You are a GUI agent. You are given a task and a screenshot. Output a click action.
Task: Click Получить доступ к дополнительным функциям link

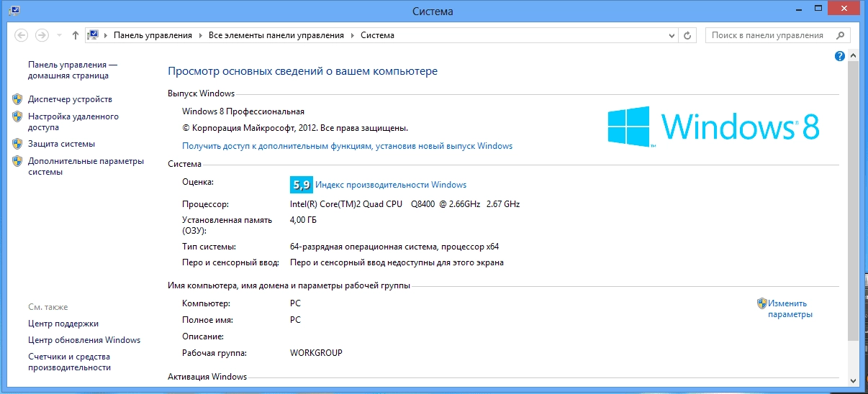pyautogui.click(x=348, y=146)
